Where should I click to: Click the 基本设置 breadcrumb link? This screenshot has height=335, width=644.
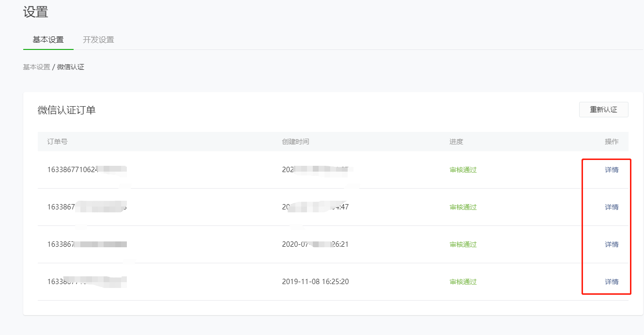pos(37,67)
